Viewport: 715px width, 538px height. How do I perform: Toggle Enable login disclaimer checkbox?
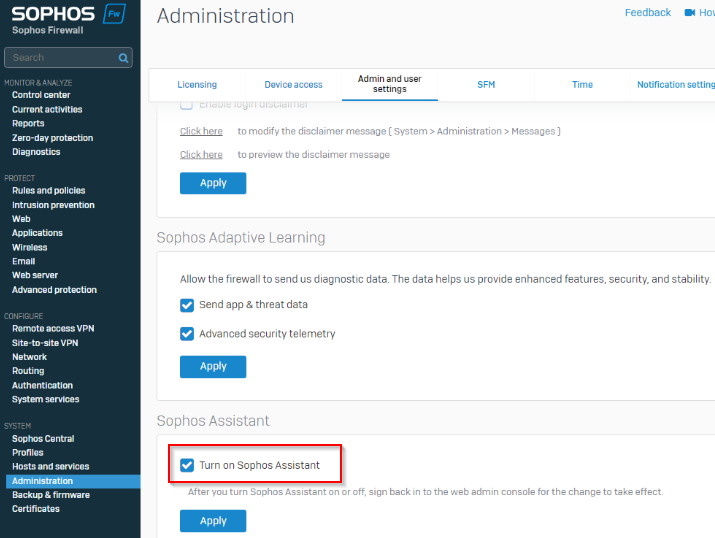[x=186, y=105]
